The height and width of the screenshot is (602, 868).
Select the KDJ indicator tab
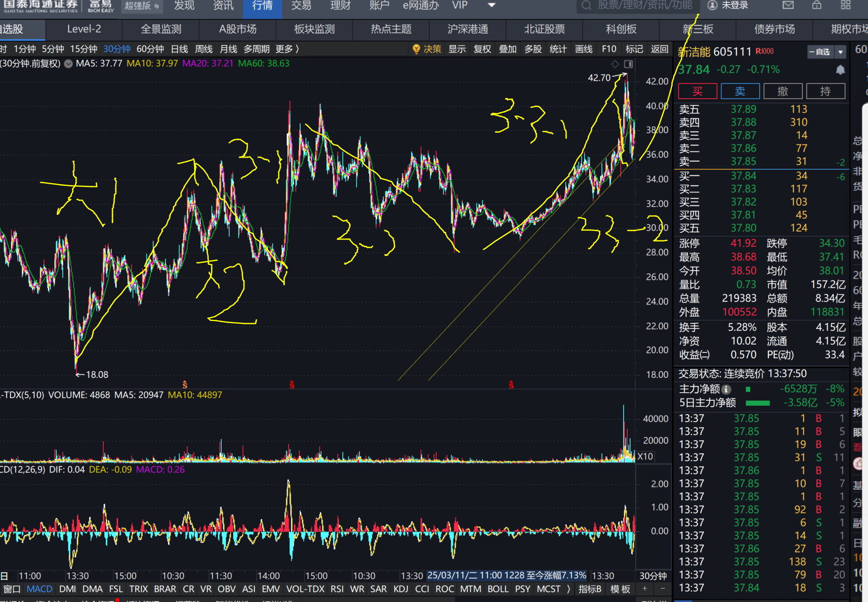(401, 589)
